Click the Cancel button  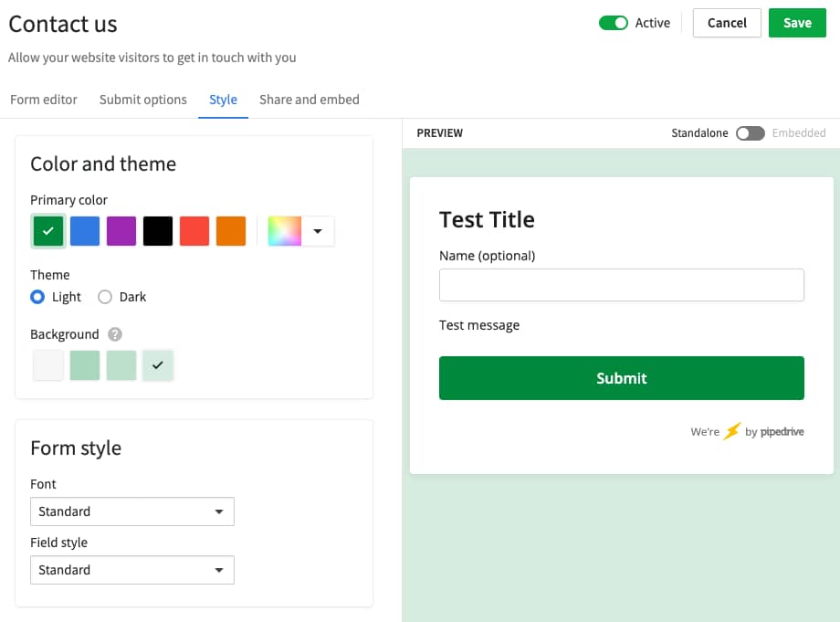pos(727,23)
